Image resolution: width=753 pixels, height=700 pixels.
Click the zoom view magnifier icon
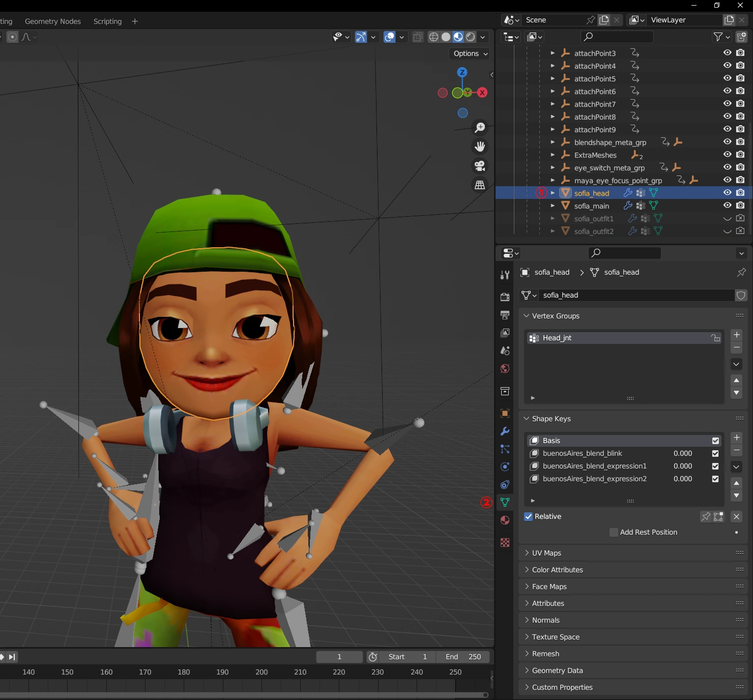[480, 127]
